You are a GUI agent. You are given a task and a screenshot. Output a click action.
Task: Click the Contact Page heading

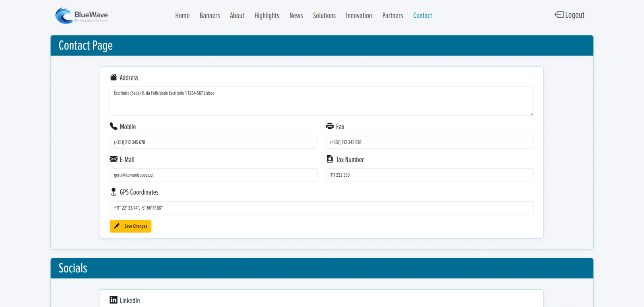[x=86, y=45]
